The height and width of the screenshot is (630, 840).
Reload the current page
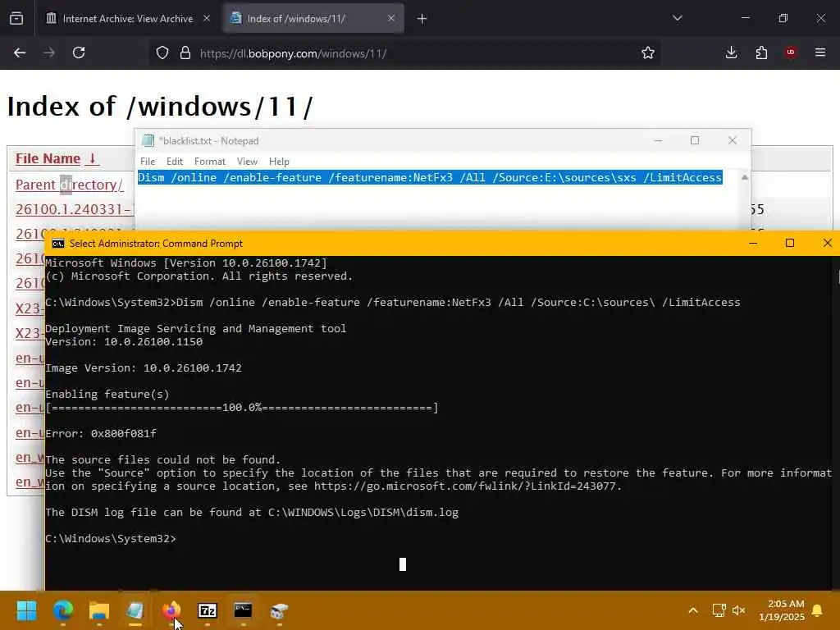tap(79, 53)
